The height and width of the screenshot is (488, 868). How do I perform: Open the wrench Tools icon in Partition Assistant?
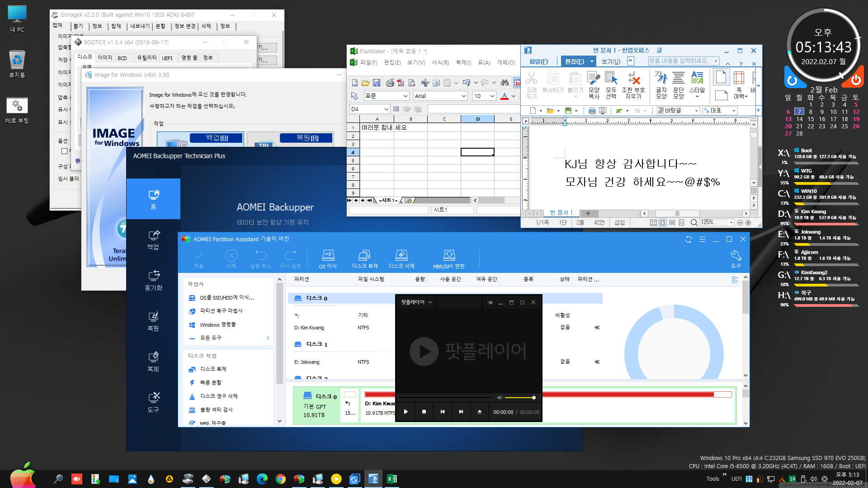[x=736, y=259]
